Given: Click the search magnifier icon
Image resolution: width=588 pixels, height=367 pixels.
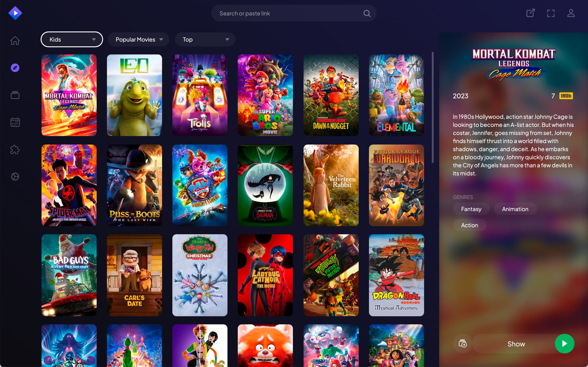Looking at the screenshot, I should click(x=367, y=13).
